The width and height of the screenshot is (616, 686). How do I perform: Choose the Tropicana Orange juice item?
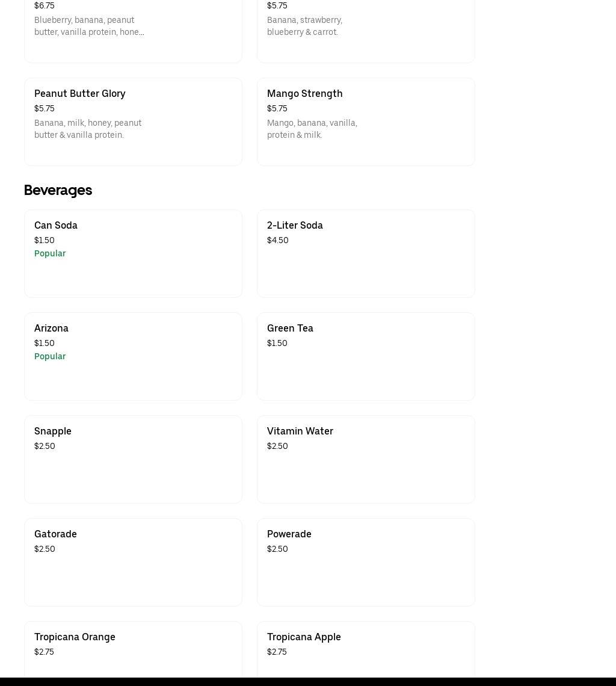pos(133,649)
